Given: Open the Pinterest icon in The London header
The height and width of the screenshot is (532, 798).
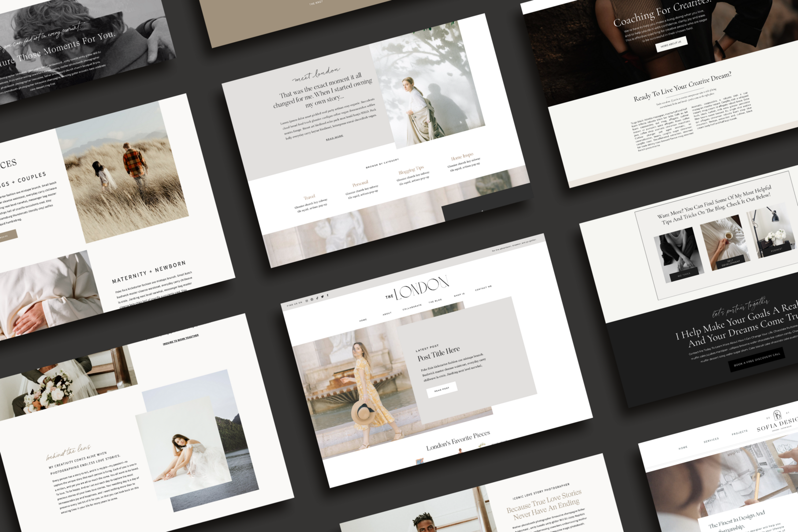Looking at the screenshot, I should click(312, 299).
